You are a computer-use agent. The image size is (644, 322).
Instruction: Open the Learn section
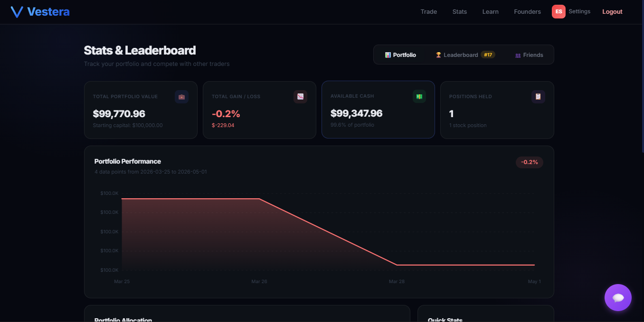(x=490, y=12)
